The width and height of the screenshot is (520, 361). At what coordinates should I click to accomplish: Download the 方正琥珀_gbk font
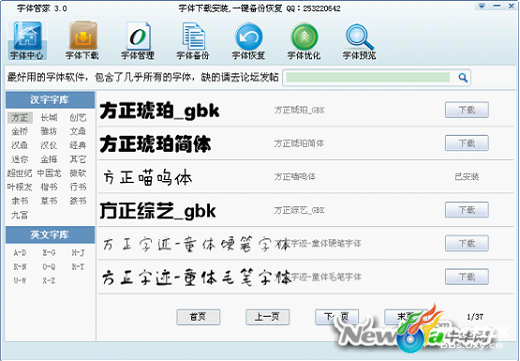coord(467,110)
